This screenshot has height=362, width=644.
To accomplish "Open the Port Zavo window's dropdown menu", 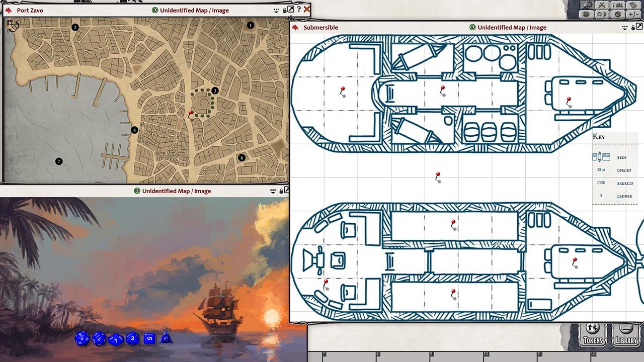I will [276, 10].
